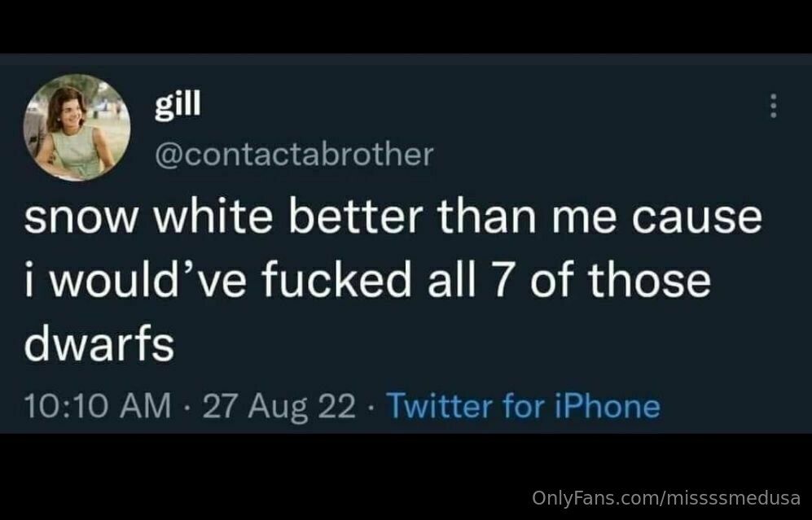Select the OnlyFans.com/missssmedusa watermark text

pyautogui.click(x=666, y=498)
